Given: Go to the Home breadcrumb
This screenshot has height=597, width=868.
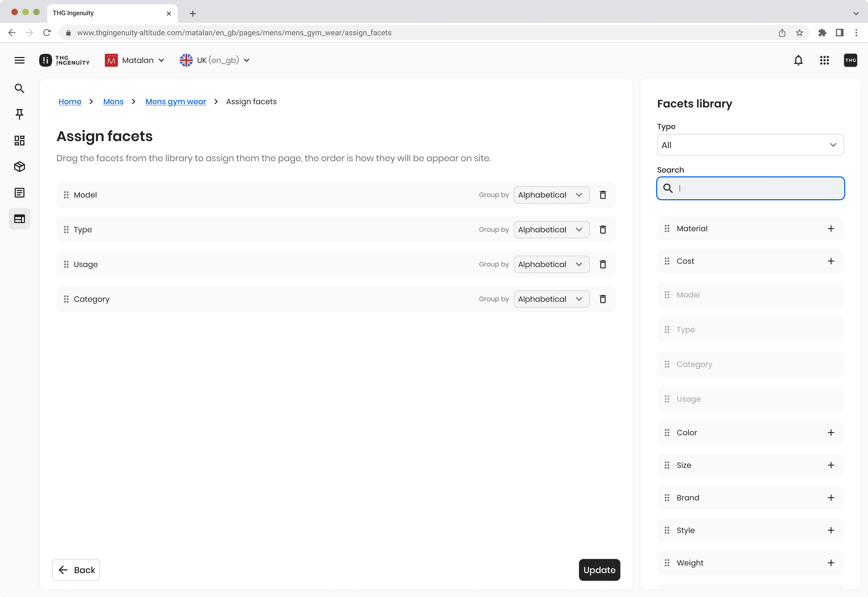Looking at the screenshot, I should tap(70, 102).
